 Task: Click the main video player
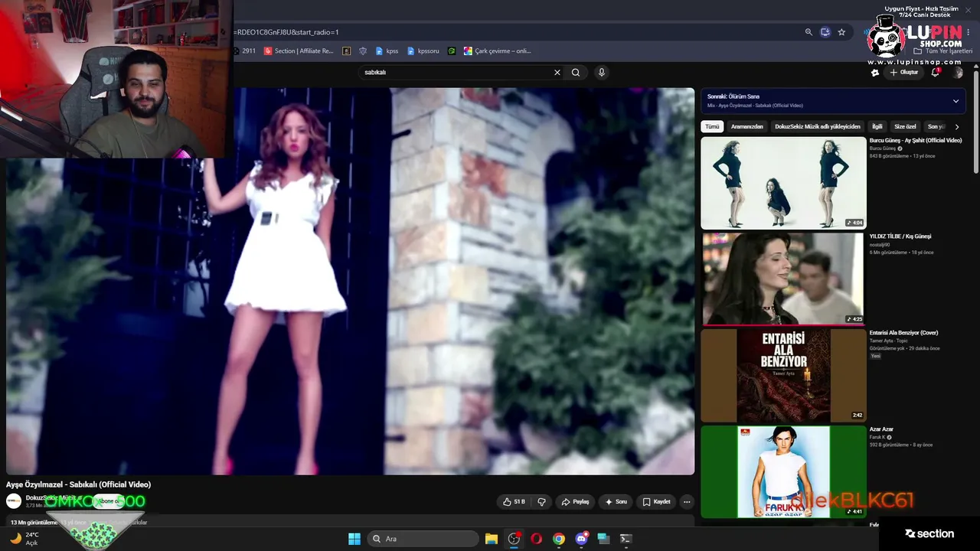point(350,281)
